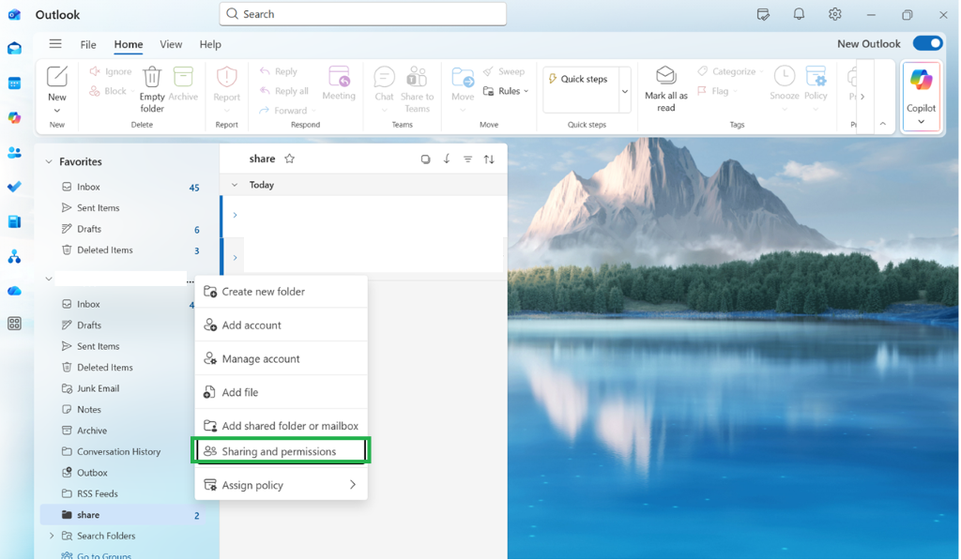The height and width of the screenshot is (560, 961).
Task: Open OneDrive from the left app bar
Action: click(15, 291)
